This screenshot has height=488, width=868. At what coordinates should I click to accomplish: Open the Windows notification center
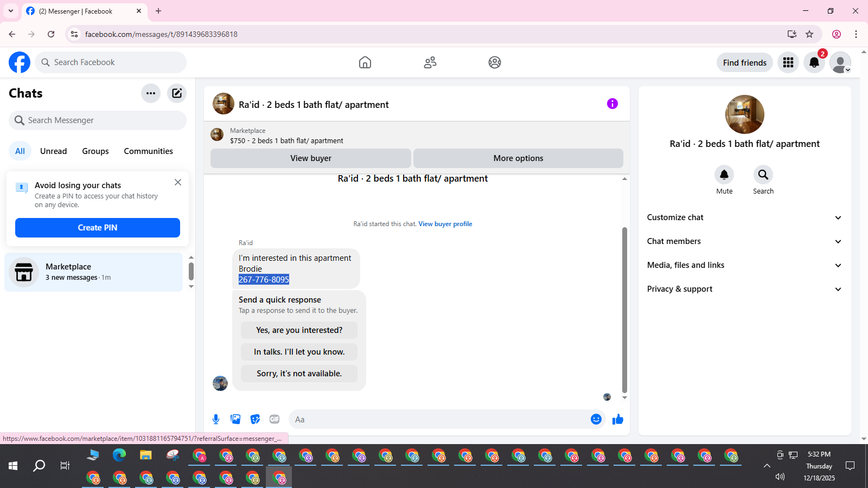850,466
